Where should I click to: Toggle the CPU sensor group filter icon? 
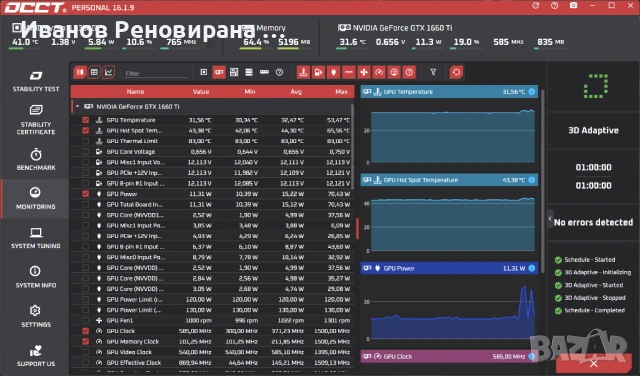204,72
